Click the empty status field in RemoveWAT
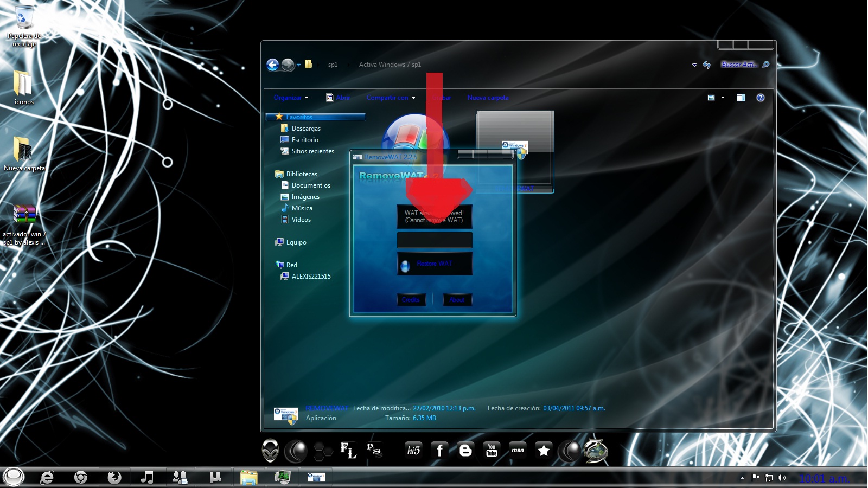 [x=435, y=240]
